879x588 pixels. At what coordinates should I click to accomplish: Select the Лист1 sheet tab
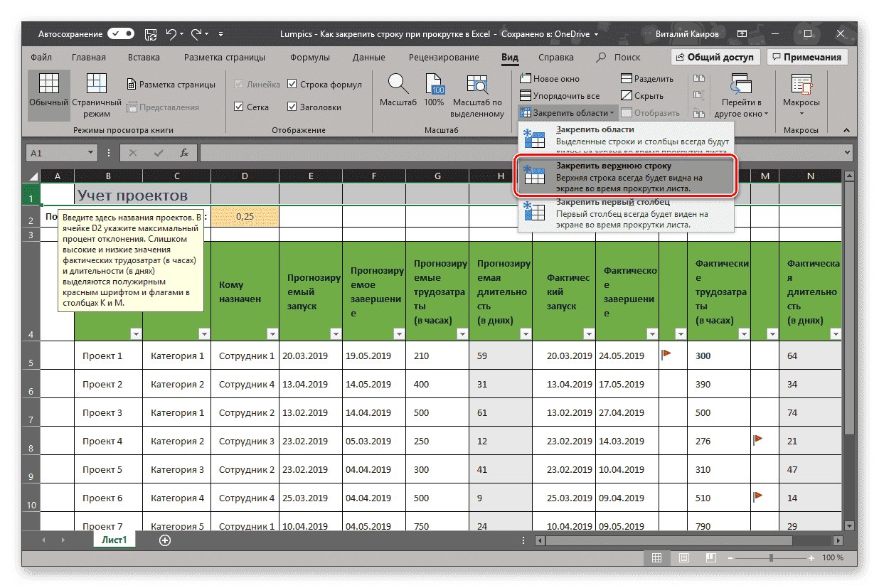tap(114, 540)
